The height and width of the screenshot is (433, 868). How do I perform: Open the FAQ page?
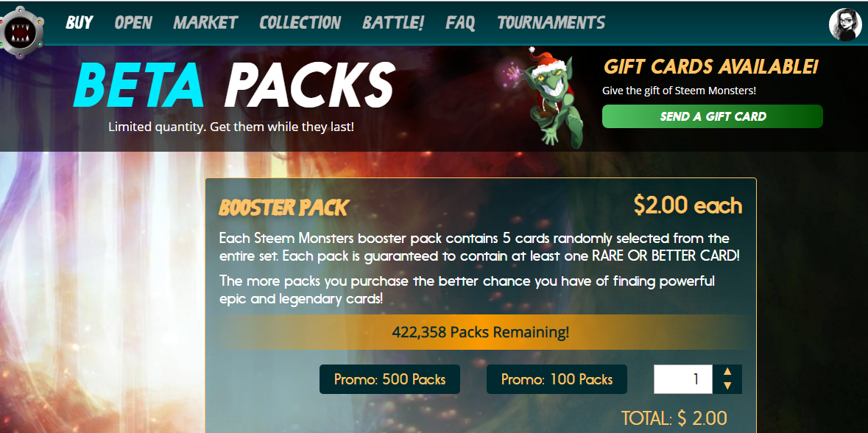460,23
